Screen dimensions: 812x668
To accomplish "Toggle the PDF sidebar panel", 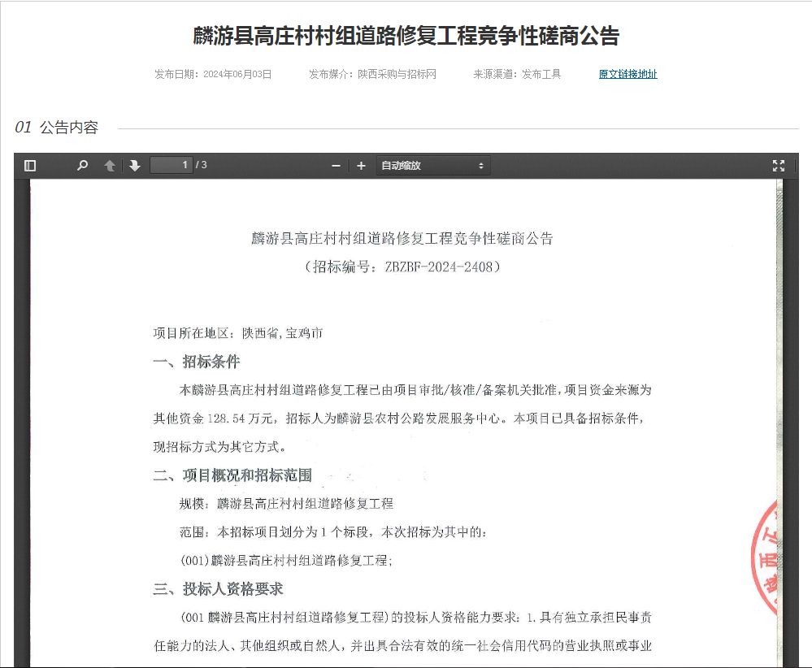I will coord(30,166).
